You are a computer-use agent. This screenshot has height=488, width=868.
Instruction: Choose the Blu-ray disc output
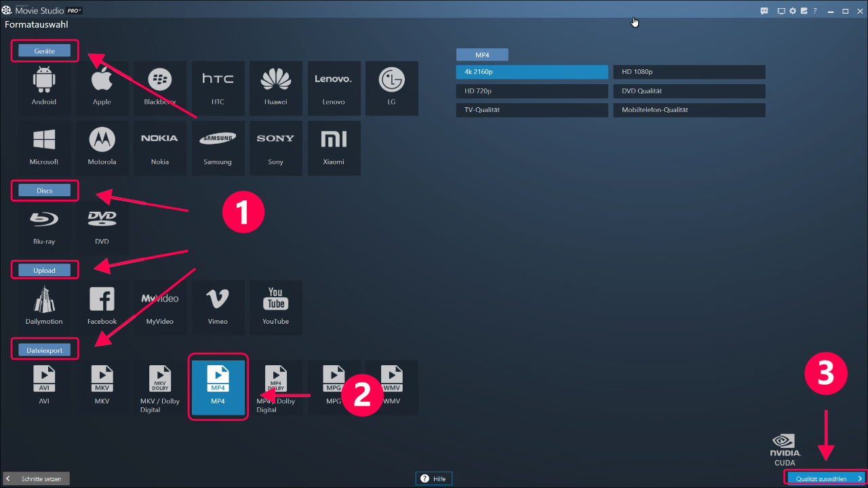tap(44, 228)
